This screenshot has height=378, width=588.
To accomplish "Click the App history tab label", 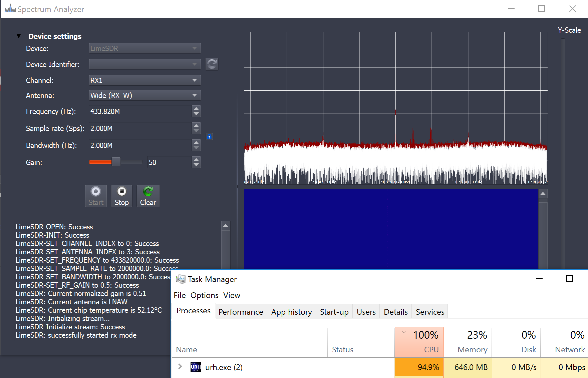I will point(291,312).
